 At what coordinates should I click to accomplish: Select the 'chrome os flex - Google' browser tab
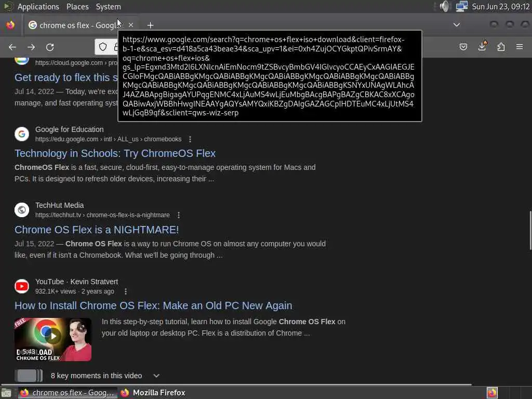pyautogui.click(x=80, y=25)
